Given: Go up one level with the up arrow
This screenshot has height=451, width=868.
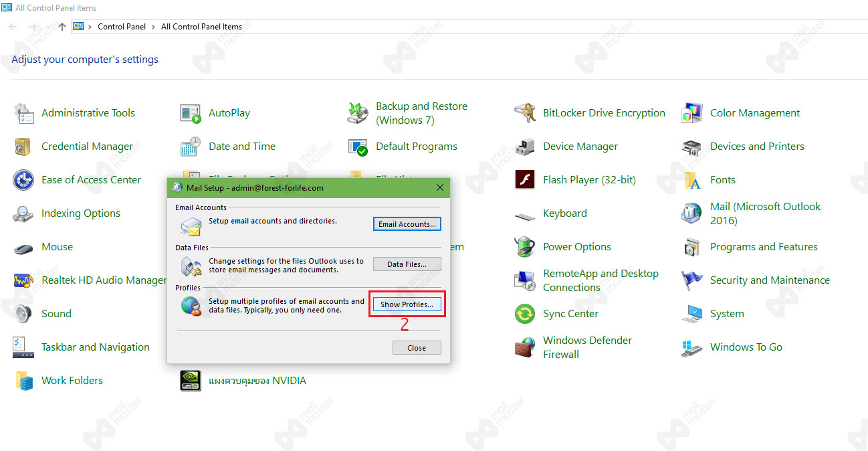Looking at the screenshot, I should (x=62, y=27).
